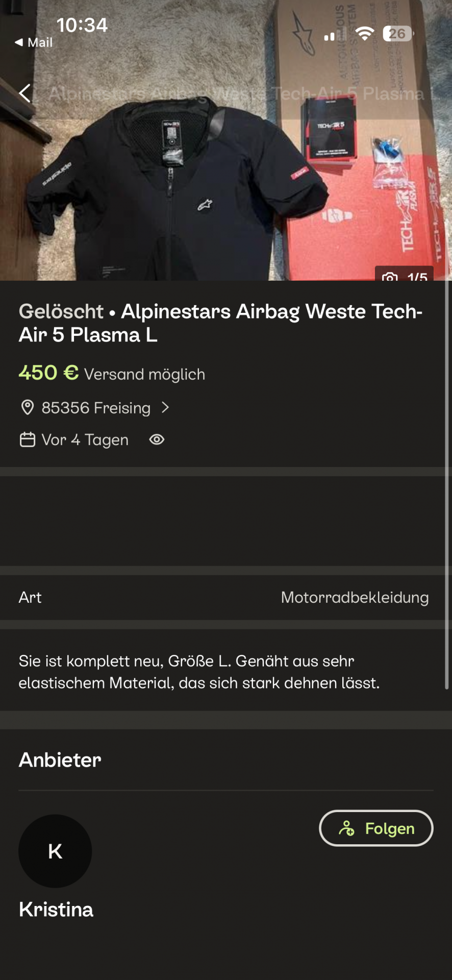The image size is (452, 980).
Task: Expand location details with the Freising chevron
Action: tap(165, 407)
